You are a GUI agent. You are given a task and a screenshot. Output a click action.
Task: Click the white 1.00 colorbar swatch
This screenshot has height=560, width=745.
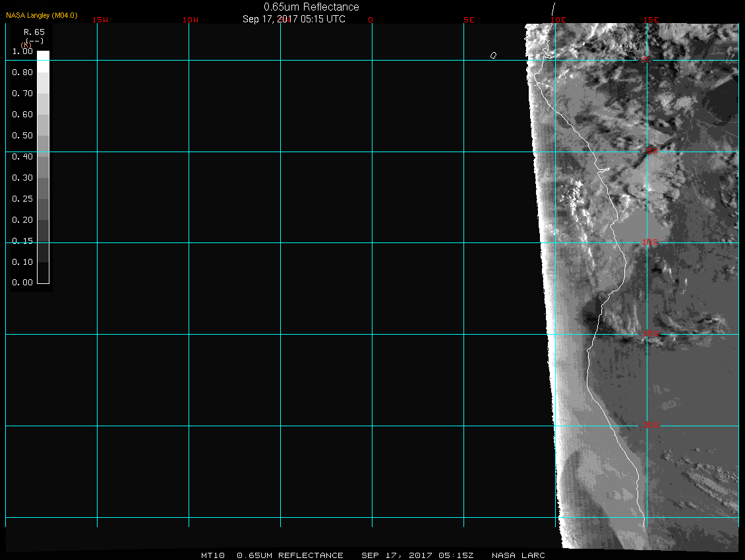tap(44, 61)
